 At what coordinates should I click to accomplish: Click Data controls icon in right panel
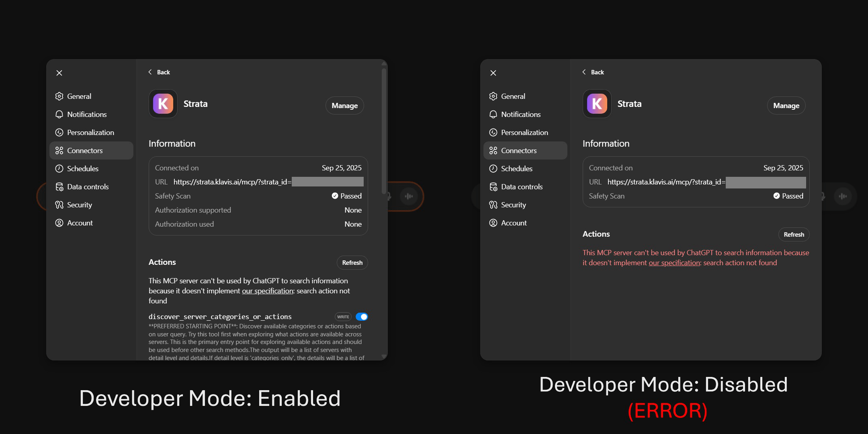coord(493,187)
